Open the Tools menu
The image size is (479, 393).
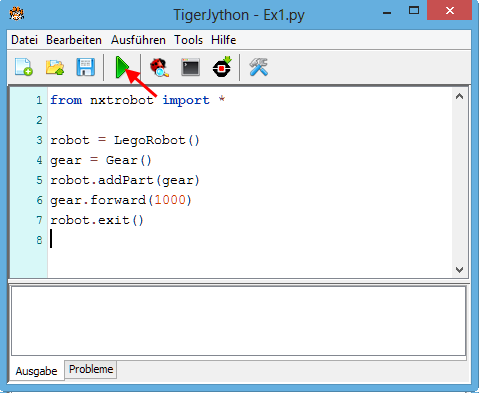pos(188,40)
